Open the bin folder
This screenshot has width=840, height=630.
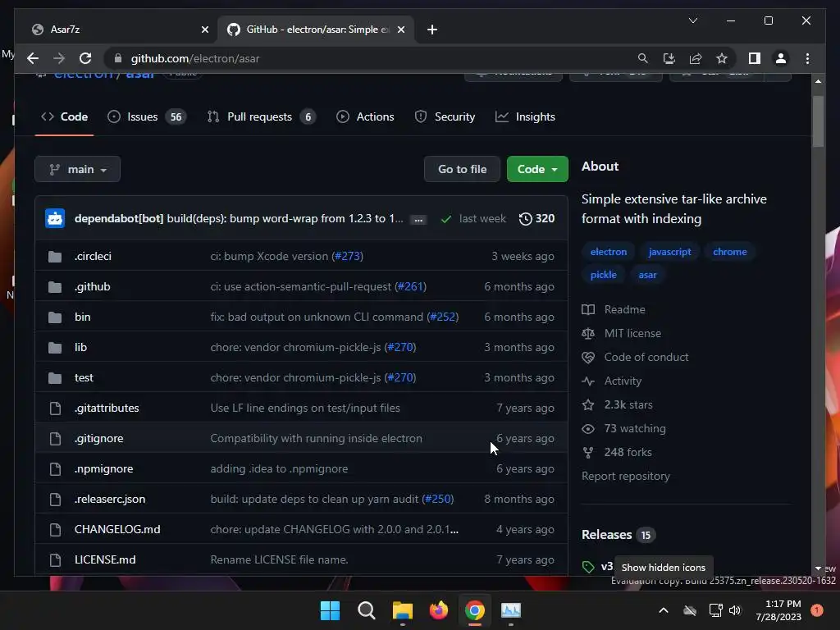83,317
